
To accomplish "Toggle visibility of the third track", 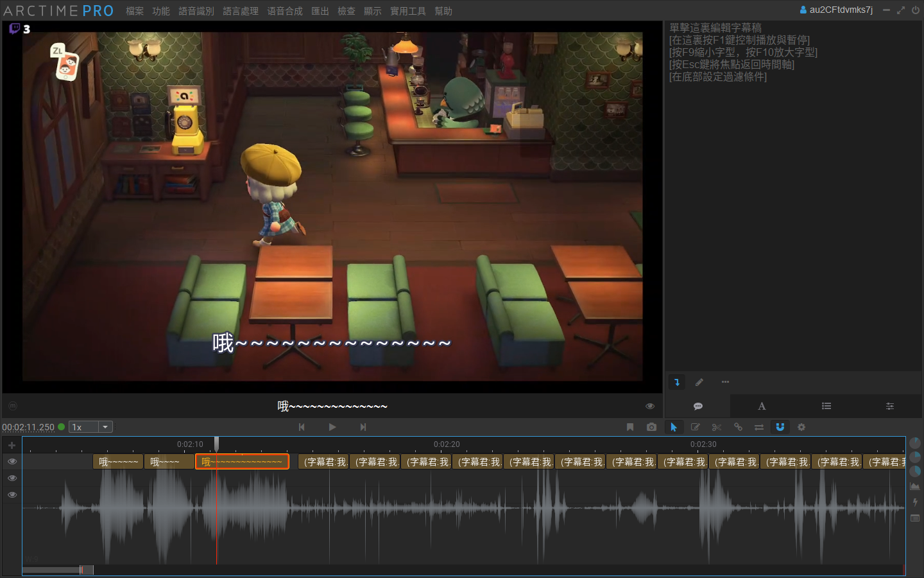I will pyautogui.click(x=12, y=495).
